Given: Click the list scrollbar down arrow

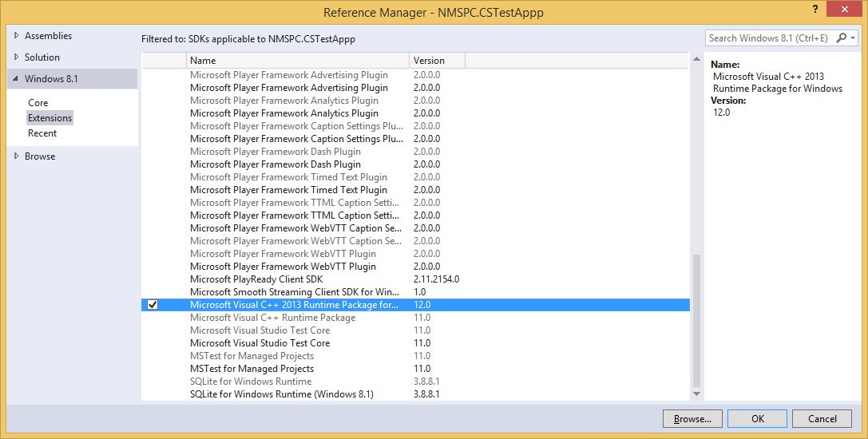Looking at the screenshot, I should coord(697,394).
